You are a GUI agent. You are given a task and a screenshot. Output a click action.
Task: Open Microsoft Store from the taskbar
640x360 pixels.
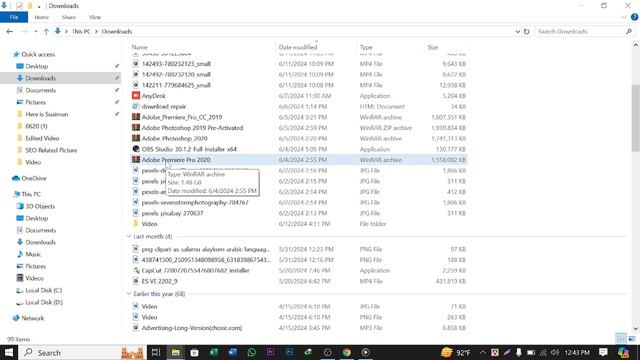(194, 352)
